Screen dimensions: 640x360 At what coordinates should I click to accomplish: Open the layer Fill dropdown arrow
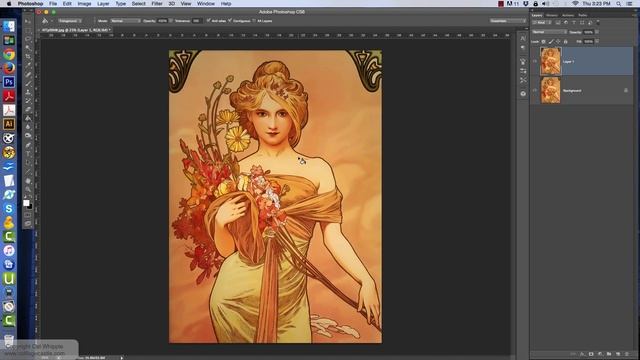pos(597,42)
